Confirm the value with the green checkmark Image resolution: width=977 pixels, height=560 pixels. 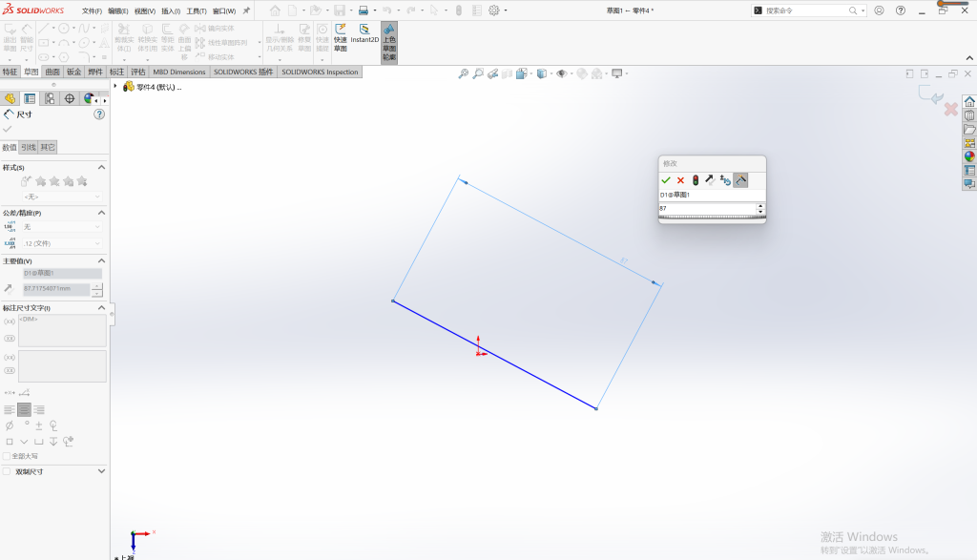point(665,180)
